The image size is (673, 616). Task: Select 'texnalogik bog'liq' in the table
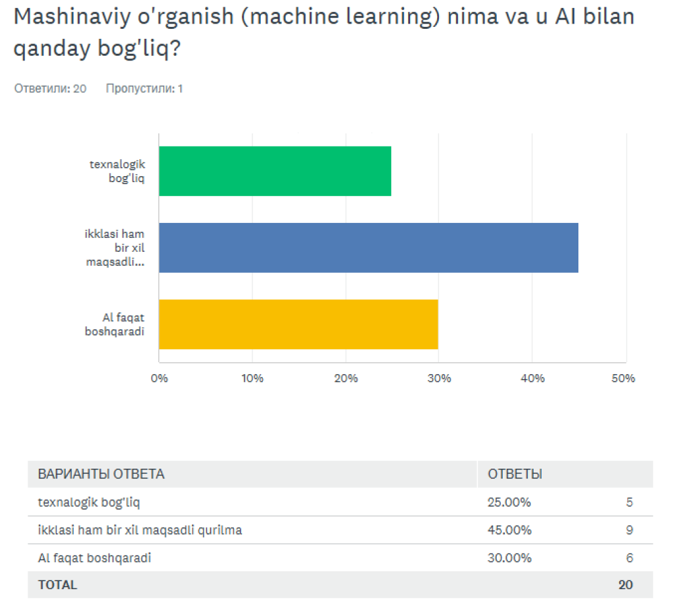89,503
